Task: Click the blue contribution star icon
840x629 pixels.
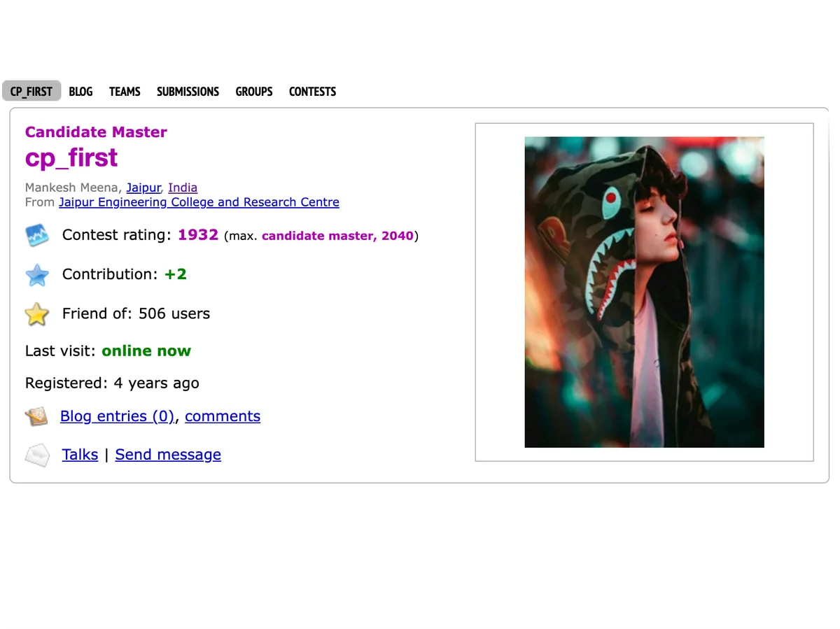Action: click(x=37, y=275)
